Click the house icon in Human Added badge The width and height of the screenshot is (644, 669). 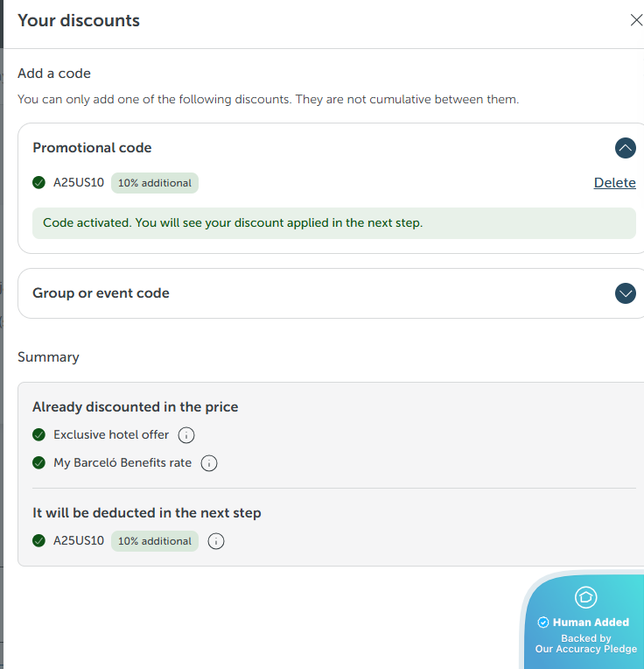tap(585, 597)
